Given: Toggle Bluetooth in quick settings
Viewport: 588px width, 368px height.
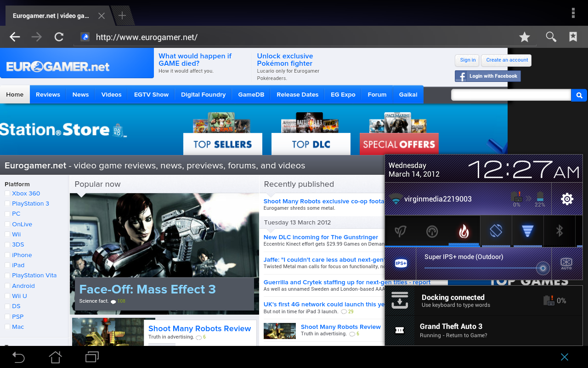Looking at the screenshot, I should click(x=560, y=231).
